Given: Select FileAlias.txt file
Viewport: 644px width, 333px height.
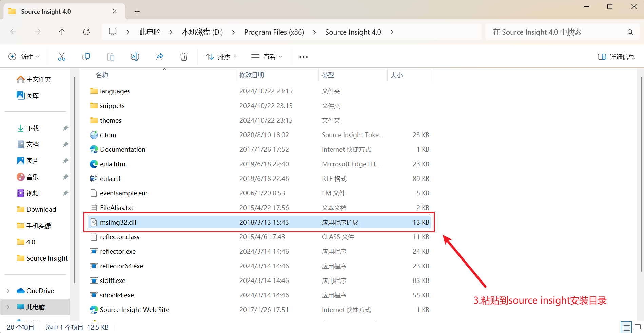Looking at the screenshot, I should click(x=259, y=208).
